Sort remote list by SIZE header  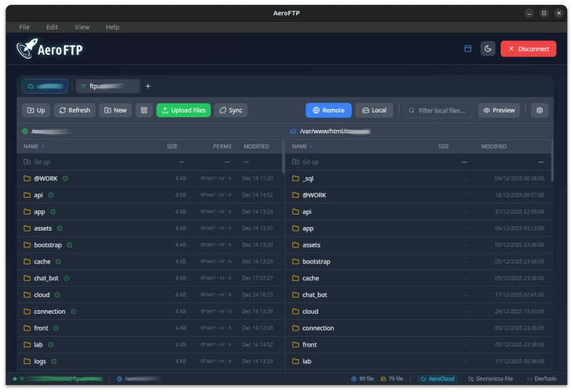coord(172,146)
